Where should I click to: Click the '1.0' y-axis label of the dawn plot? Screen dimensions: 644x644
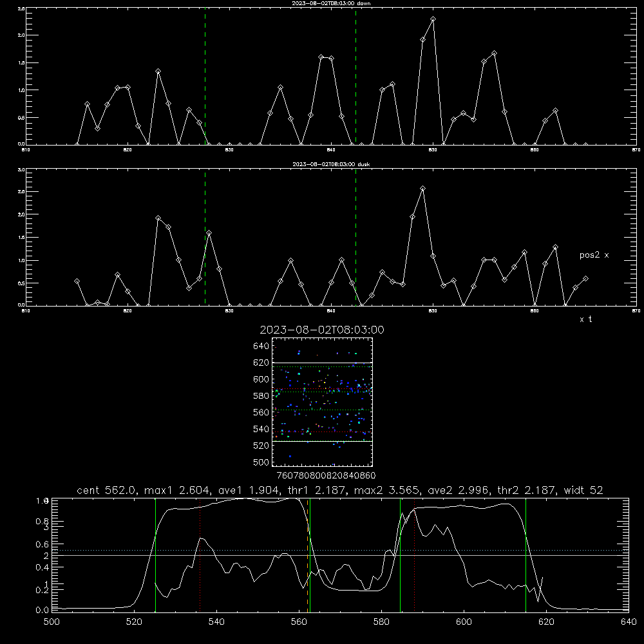22,90
